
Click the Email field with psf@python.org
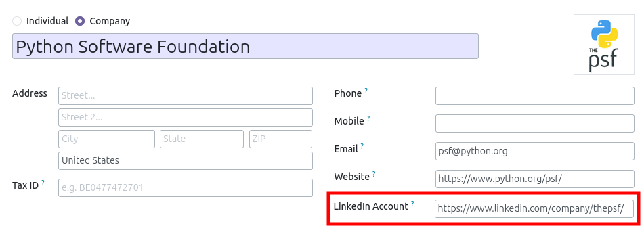(x=535, y=152)
